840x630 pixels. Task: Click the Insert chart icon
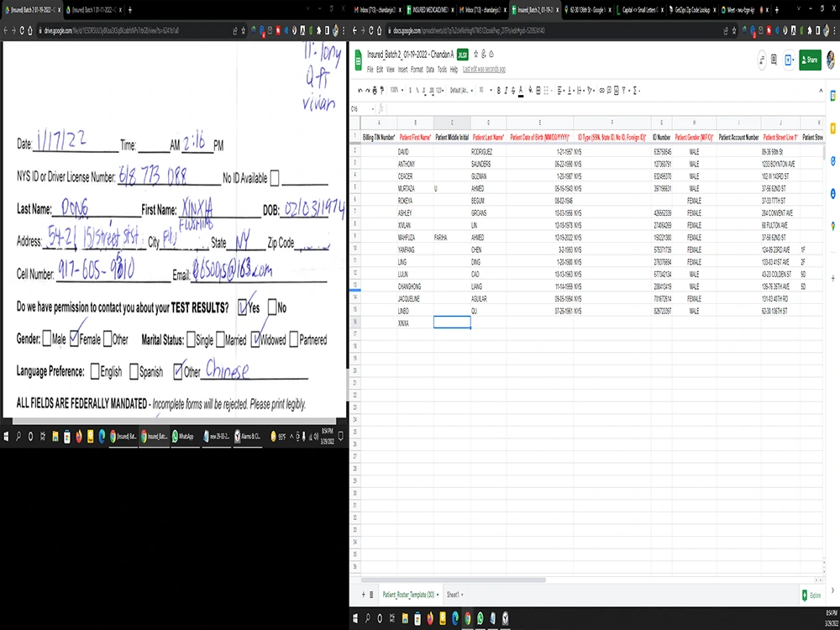[x=616, y=91]
